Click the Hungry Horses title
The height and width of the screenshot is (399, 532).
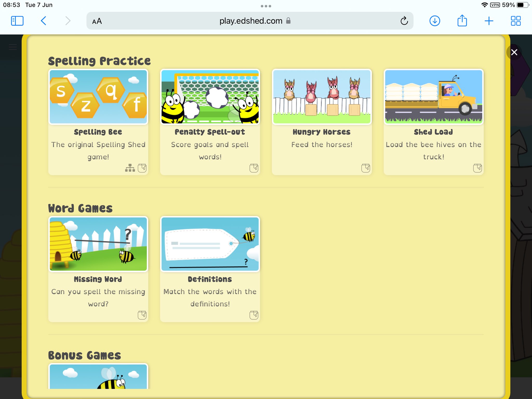click(322, 132)
